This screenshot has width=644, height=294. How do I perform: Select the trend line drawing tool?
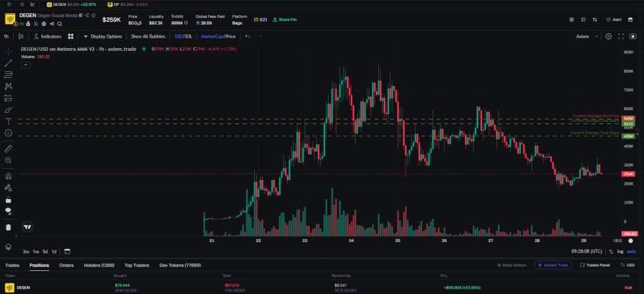(9, 63)
